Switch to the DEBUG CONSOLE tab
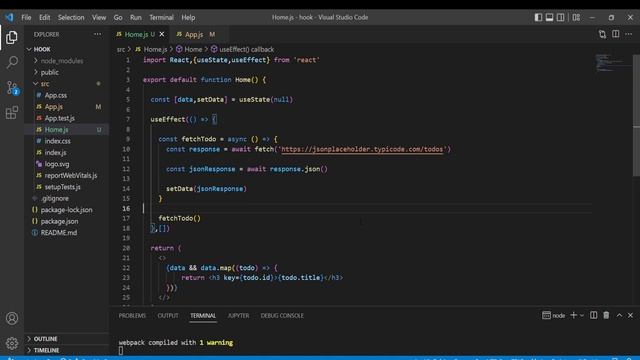 [x=282, y=316]
